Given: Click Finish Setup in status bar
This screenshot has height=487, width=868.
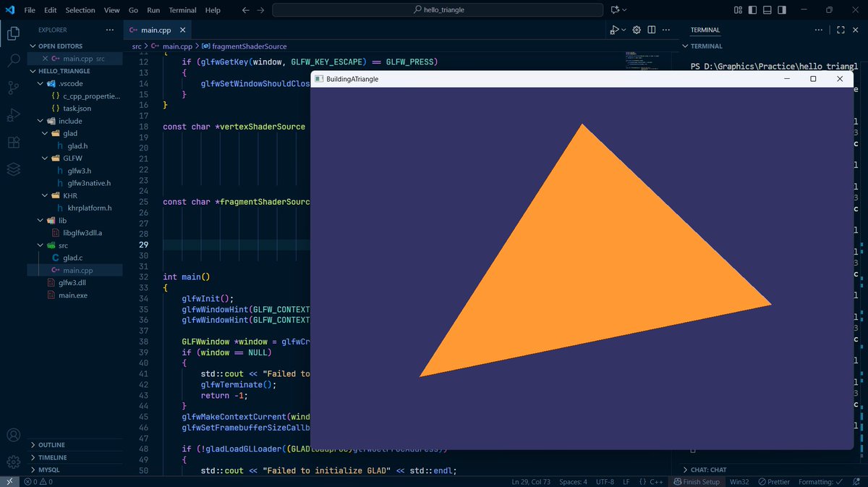Looking at the screenshot, I should pos(696,481).
